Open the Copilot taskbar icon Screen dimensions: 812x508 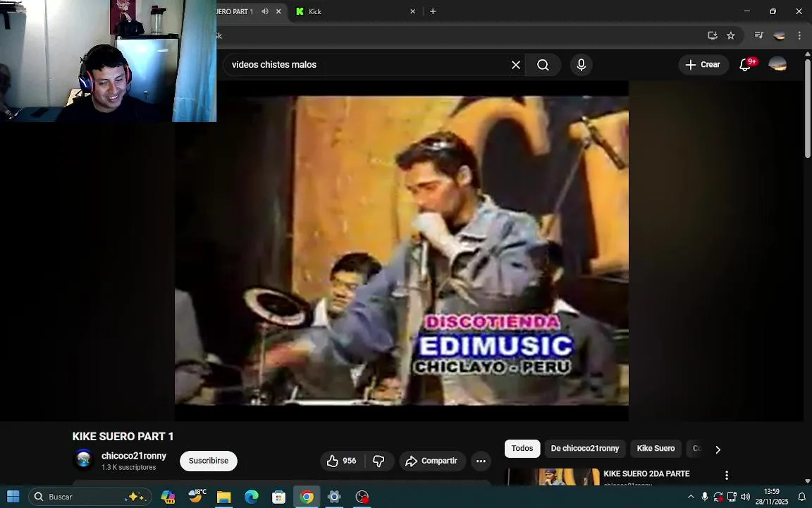point(168,497)
